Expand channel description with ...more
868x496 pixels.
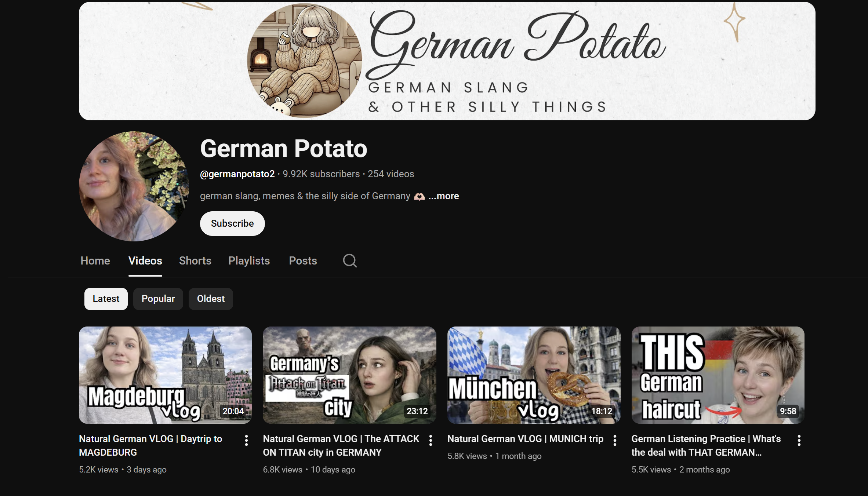444,196
